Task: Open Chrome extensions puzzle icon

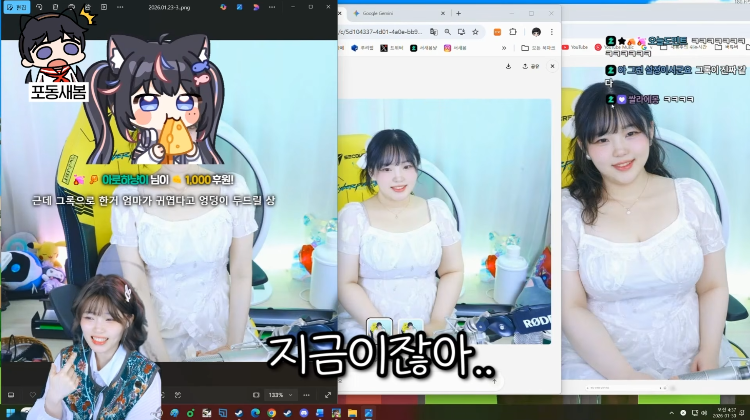Action: [x=513, y=32]
